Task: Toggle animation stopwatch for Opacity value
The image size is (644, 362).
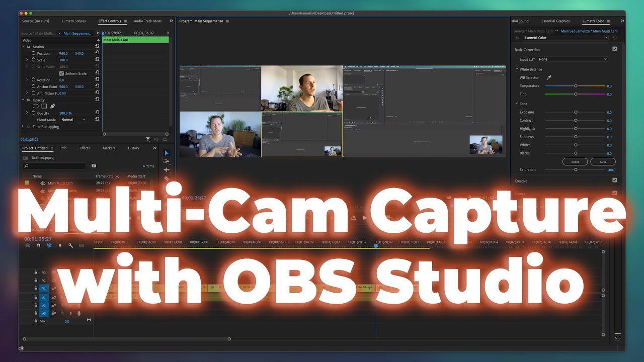Action: coord(34,113)
